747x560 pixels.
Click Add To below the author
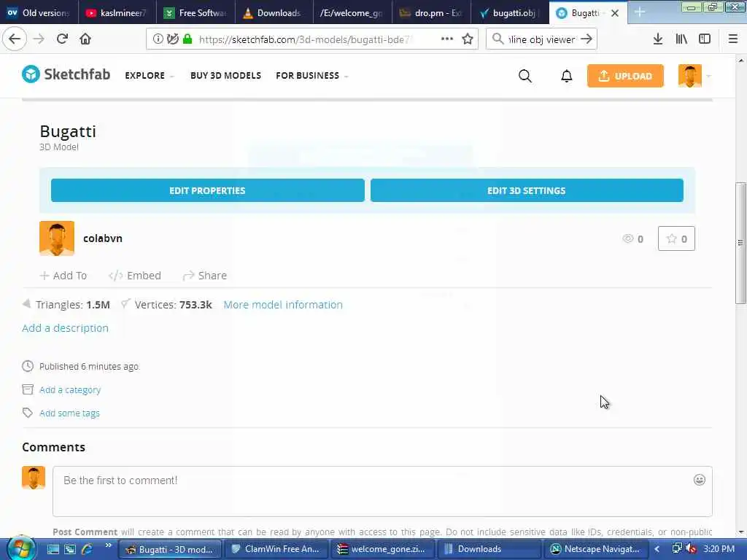63,276
